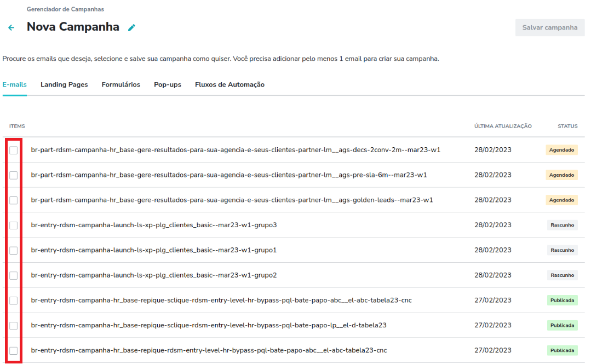Screen dimensions: 591x364
Task: Click the Status column header
Action: pos(567,126)
